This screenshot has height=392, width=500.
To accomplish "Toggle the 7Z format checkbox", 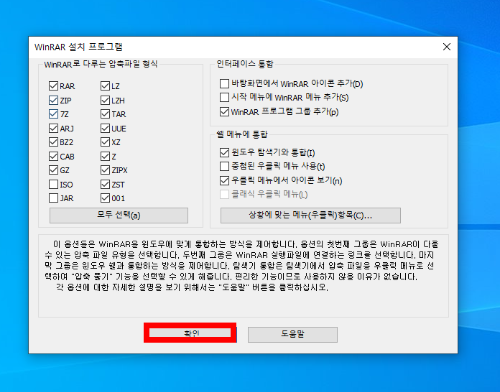I will point(53,114).
